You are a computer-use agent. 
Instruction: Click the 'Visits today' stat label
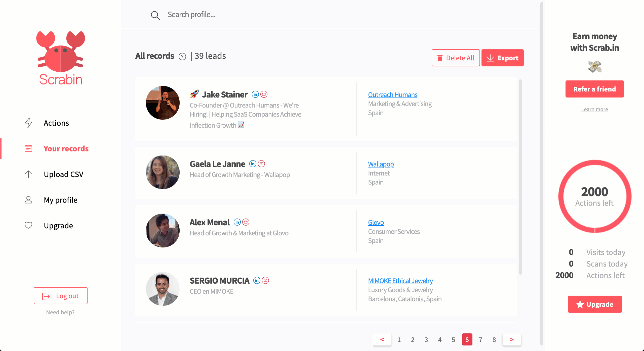pos(606,252)
